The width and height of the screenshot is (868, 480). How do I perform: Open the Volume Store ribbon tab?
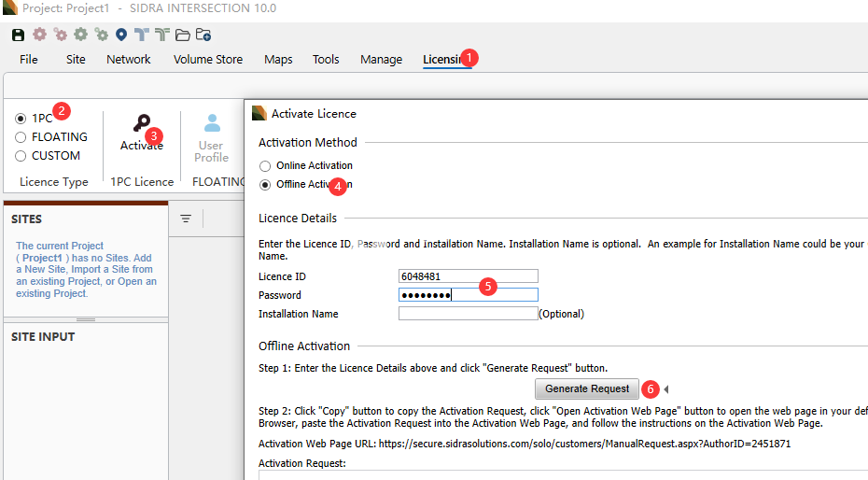tap(207, 59)
